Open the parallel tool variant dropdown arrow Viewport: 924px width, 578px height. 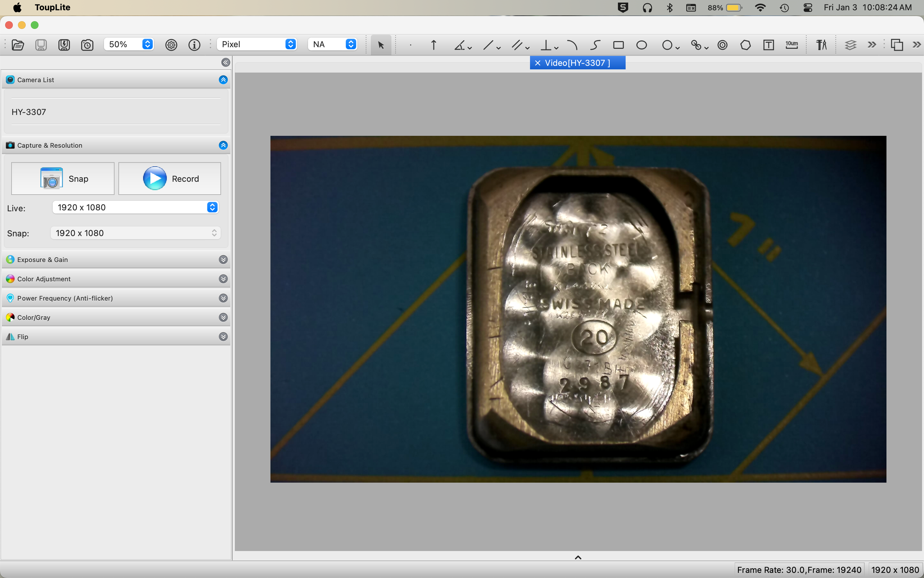pos(528,48)
